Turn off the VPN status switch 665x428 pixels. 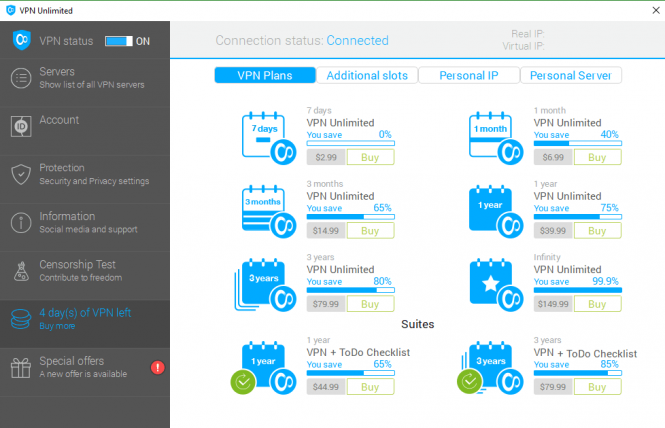tap(119, 41)
